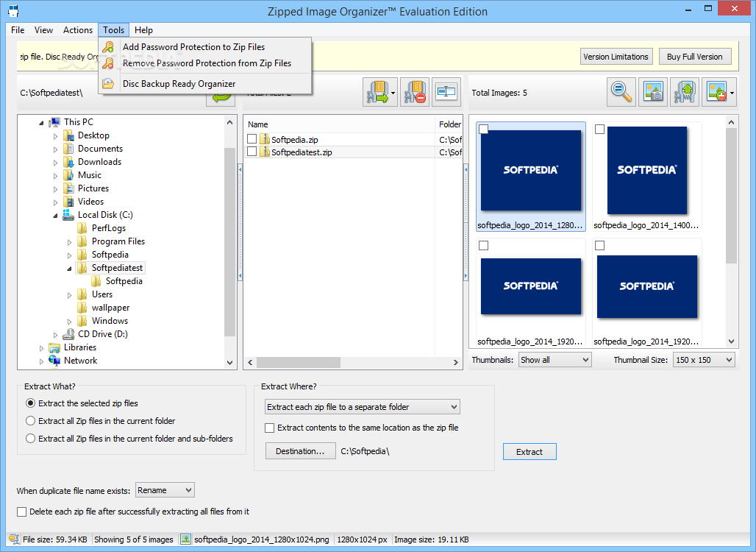This screenshot has height=552, width=756.
Task: Click the key icon beside Remove Password Protection
Action: pyautogui.click(x=109, y=63)
